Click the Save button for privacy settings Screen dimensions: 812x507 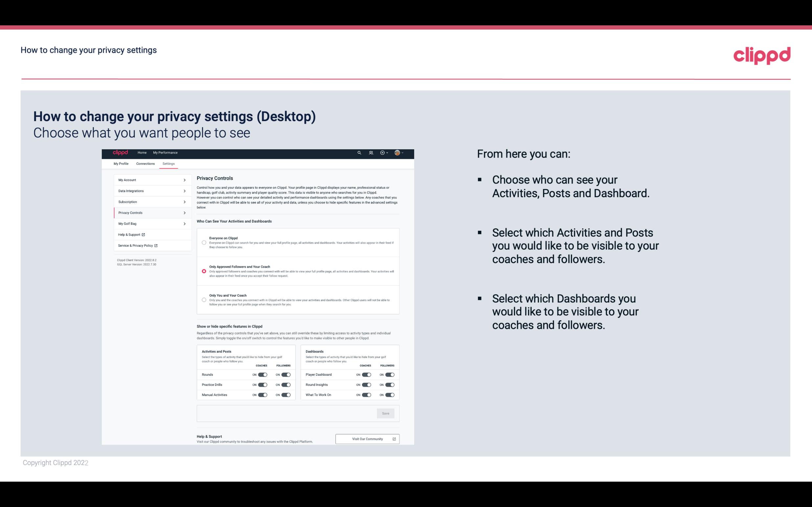point(385,413)
